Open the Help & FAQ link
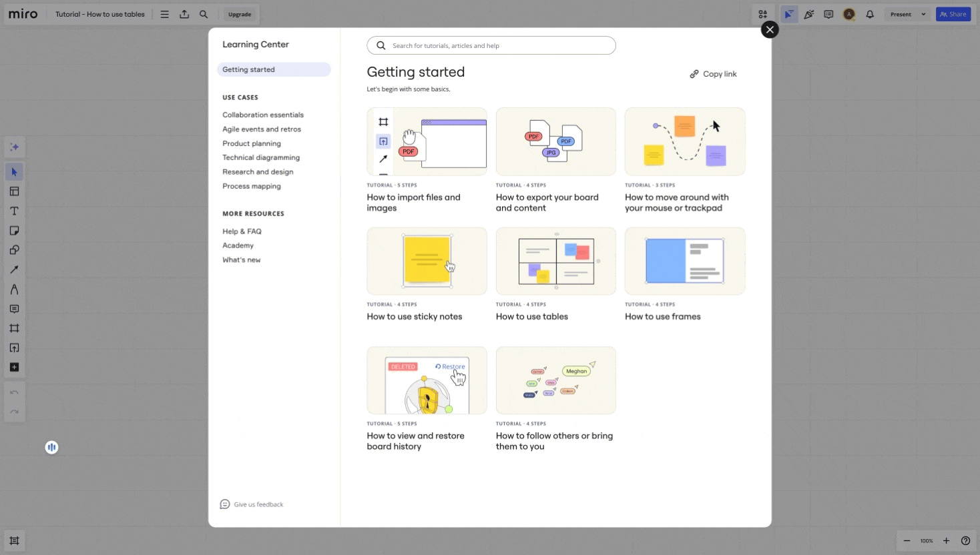The width and height of the screenshot is (980, 555). tap(242, 231)
